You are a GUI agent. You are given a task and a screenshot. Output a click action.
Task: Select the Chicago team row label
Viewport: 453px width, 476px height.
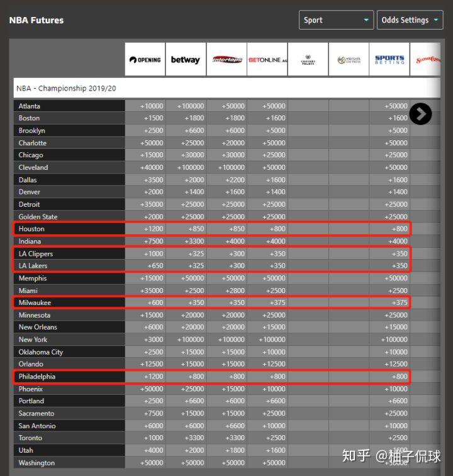tap(69, 155)
